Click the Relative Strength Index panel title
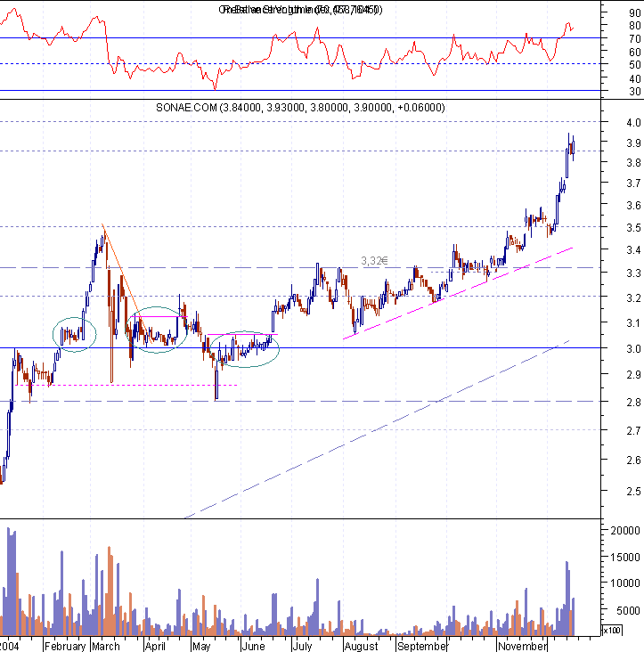The height and width of the screenshot is (652, 644). [x=300, y=10]
